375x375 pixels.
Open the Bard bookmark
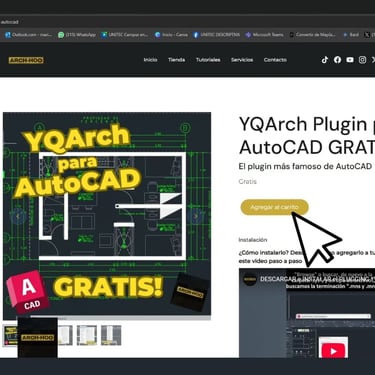point(350,35)
